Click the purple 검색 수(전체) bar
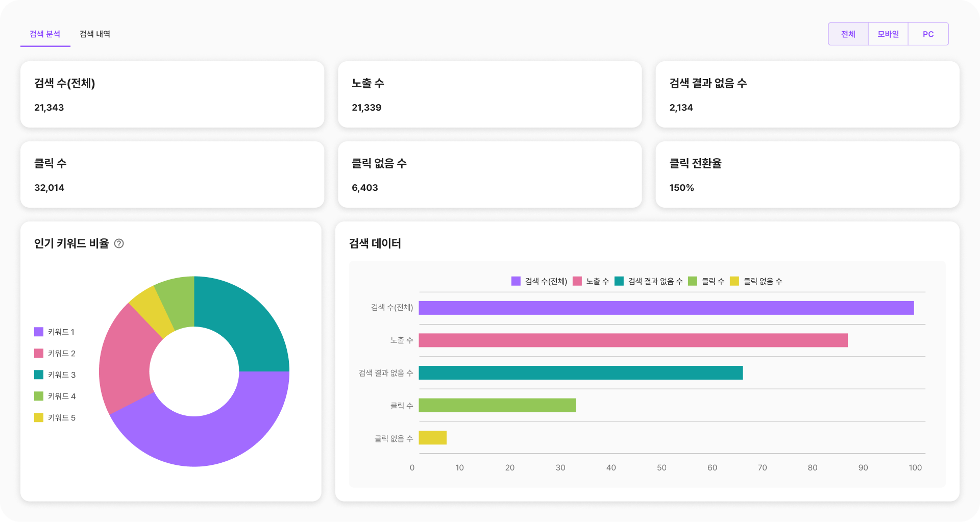980x522 pixels. point(666,308)
